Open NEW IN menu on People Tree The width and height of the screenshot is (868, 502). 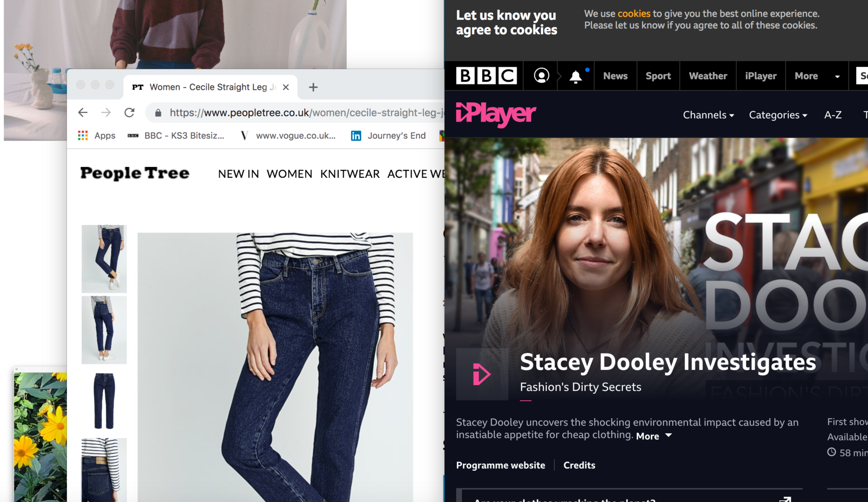238,174
